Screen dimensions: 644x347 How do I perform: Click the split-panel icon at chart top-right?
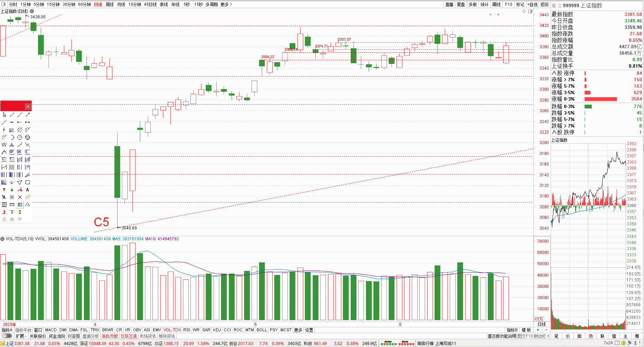click(x=530, y=12)
